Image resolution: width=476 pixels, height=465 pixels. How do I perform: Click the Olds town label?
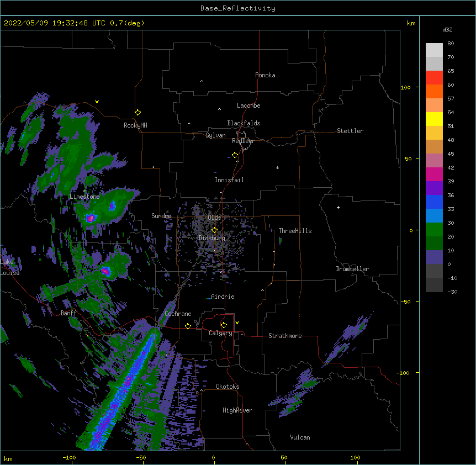pos(214,218)
